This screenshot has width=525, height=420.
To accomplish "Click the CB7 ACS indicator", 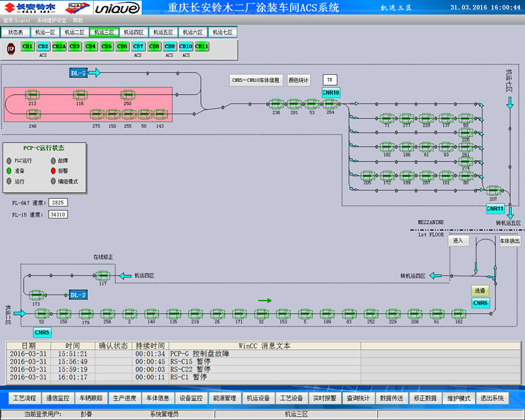I will 138,47.
